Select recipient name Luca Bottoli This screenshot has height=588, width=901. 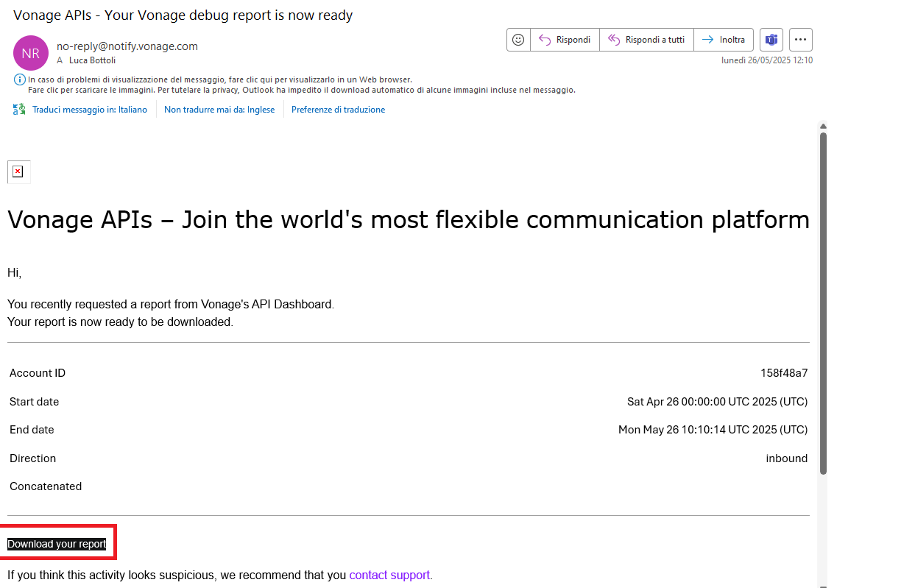[x=92, y=60]
